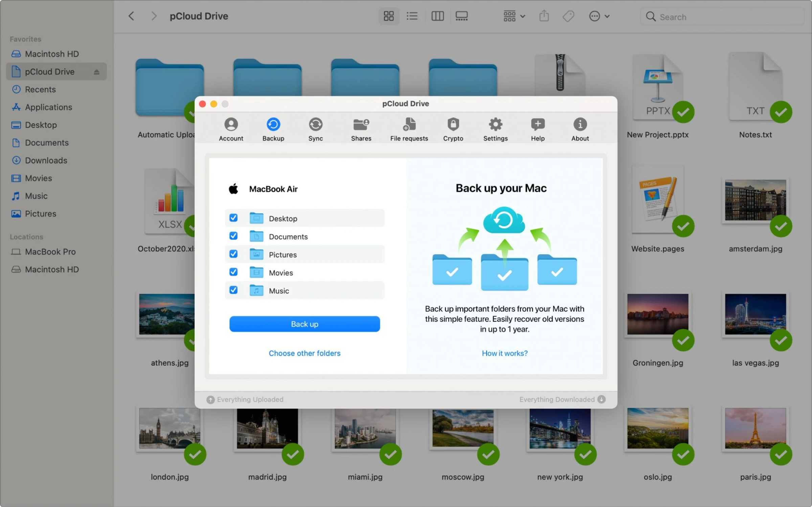Toggle the Desktop folder checkbox
812x507 pixels.
click(233, 218)
